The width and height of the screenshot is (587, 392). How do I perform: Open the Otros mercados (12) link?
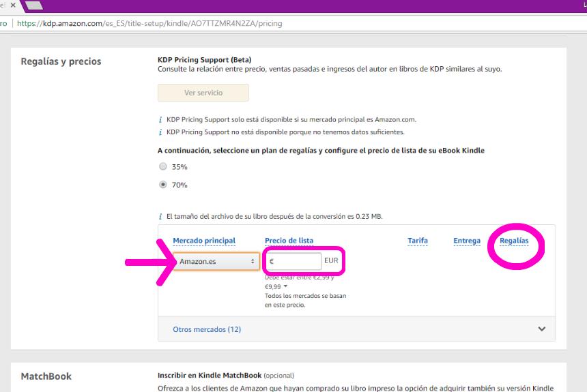207,329
